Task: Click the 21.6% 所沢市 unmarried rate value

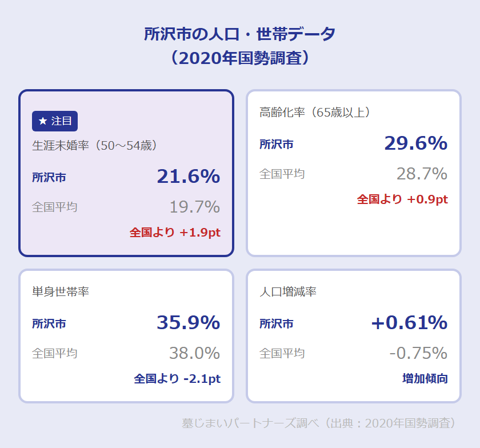Action: pyautogui.click(x=188, y=177)
